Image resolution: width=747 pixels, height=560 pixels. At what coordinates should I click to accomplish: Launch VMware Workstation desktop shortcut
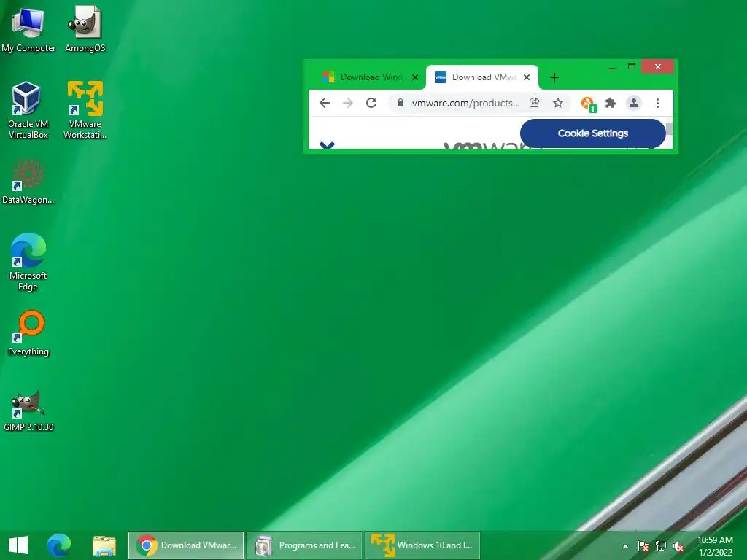click(x=85, y=110)
